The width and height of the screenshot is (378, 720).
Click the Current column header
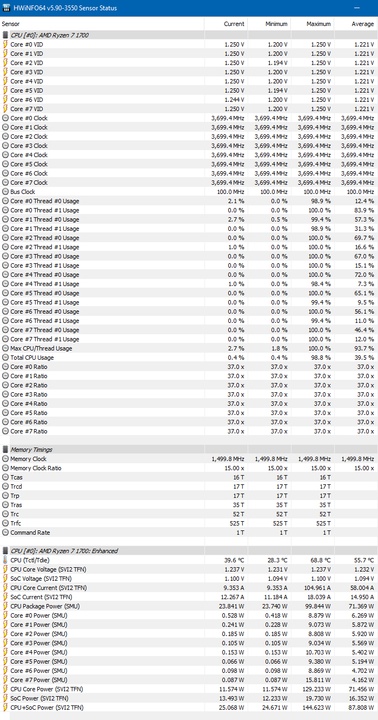[x=234, y=24]
